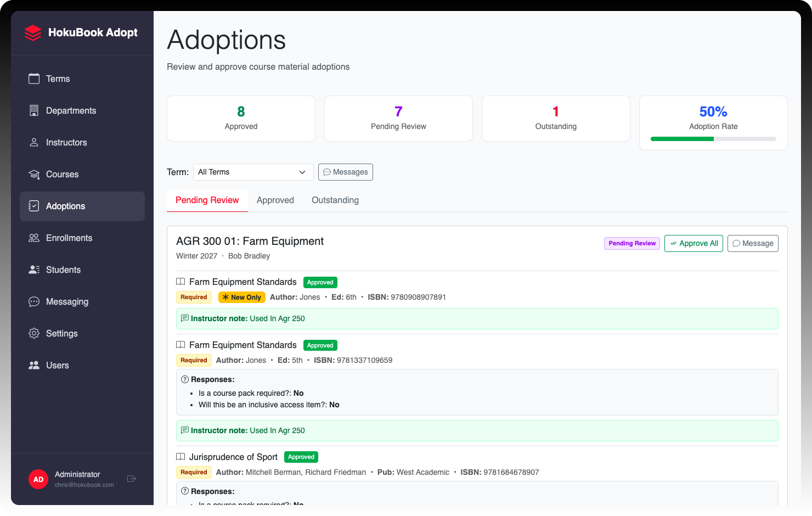
Task: Click Approve All for AGR 300 01
Action: (693, 243)
